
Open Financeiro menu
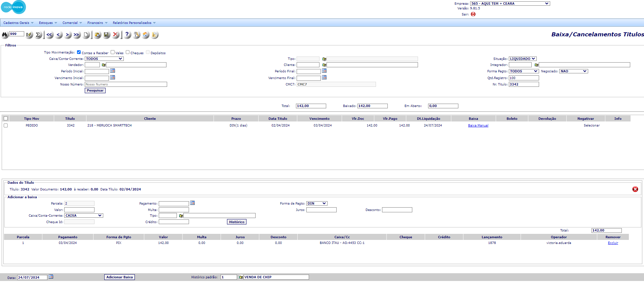pyautogui.click(x=98, y=23)
